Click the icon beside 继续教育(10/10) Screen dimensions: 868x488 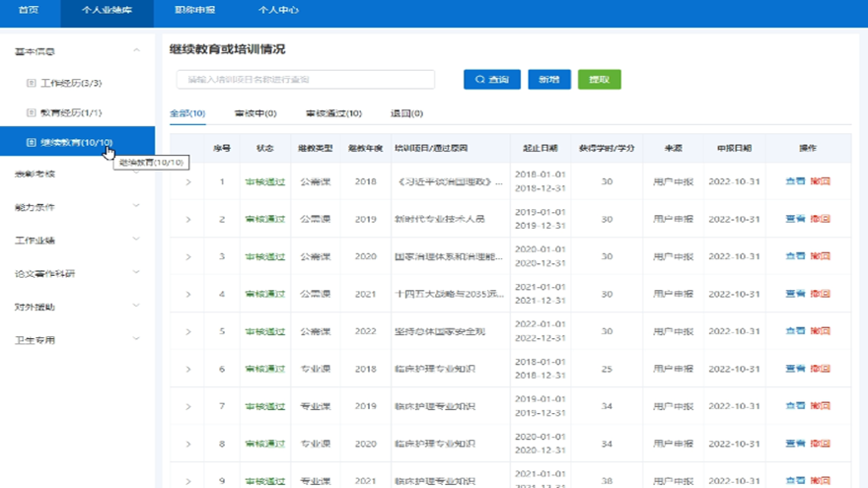[x=32, y=143]
